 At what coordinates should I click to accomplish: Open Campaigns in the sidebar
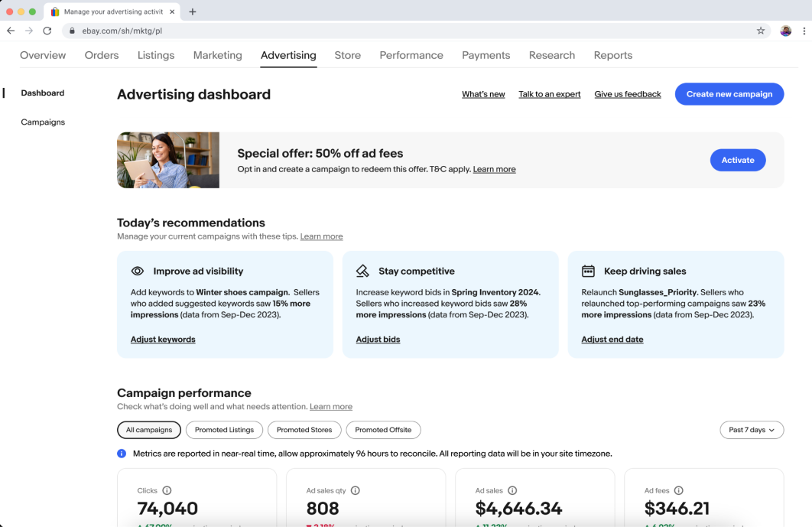pyautogui.click(x=43, y=122)
